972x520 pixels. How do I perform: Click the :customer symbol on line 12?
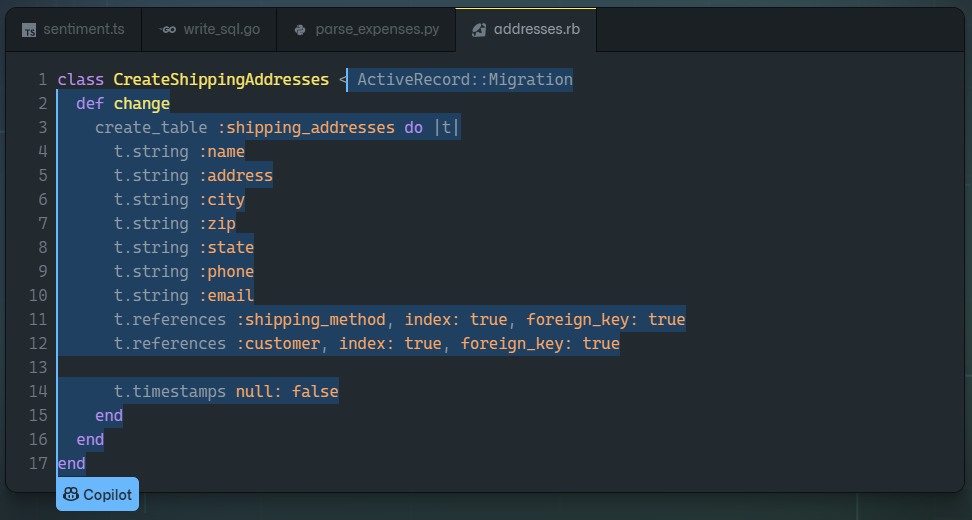(x=278, y=344)
